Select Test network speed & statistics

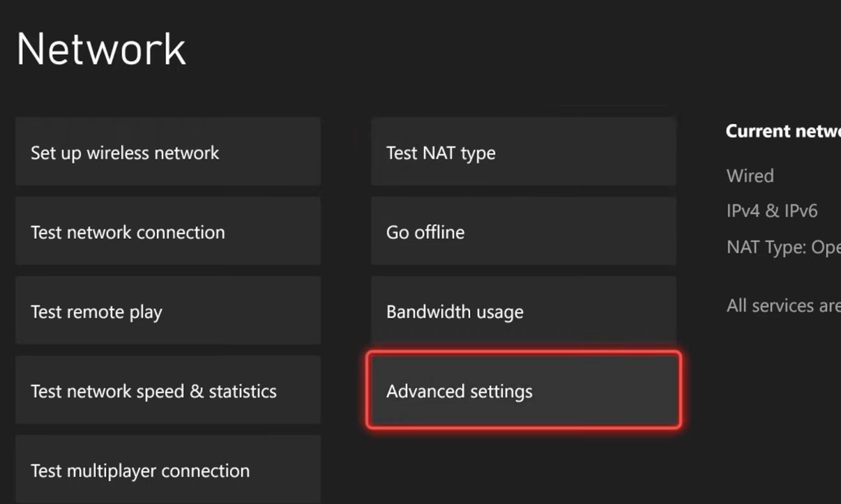pyautogui.click(x=167, y=390)
